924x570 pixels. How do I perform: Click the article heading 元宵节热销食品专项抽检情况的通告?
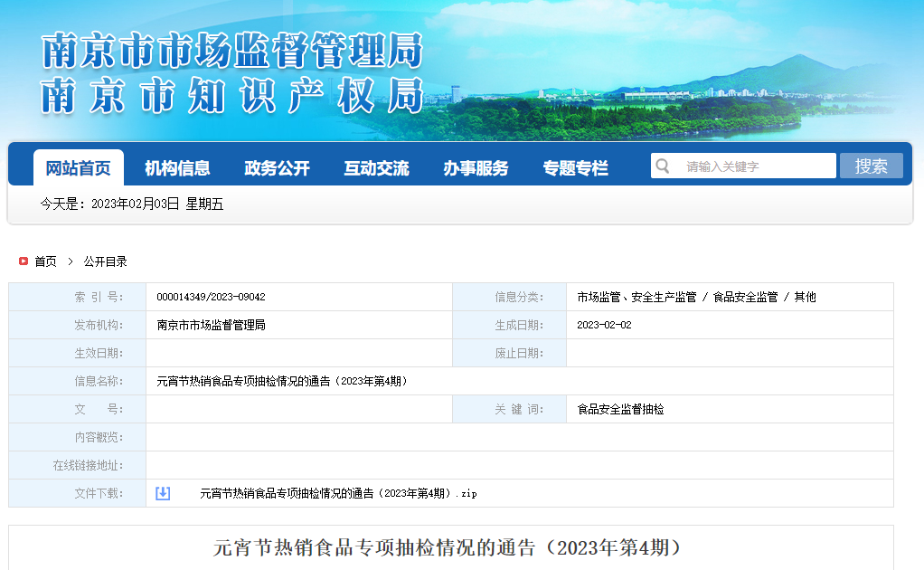448,547
